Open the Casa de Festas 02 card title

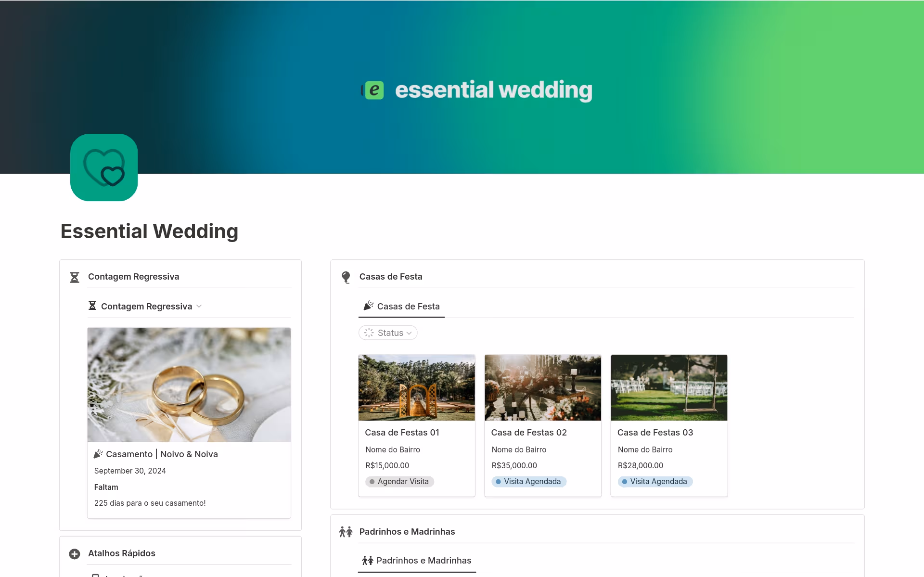click(529, 433)
